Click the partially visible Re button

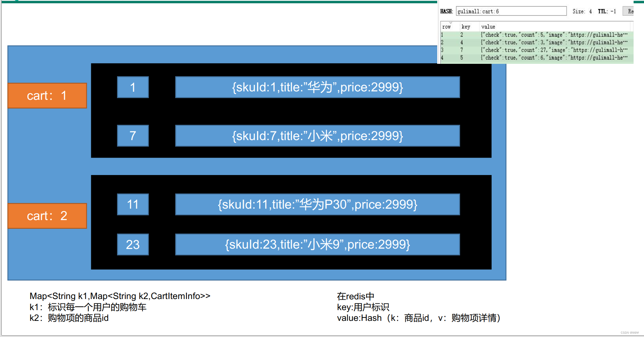[x=629, y=11]
